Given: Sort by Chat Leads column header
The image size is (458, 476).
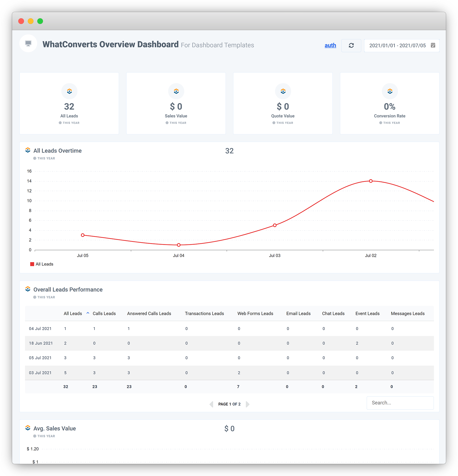Looking at the screenshot, I should tap(333, 314).
